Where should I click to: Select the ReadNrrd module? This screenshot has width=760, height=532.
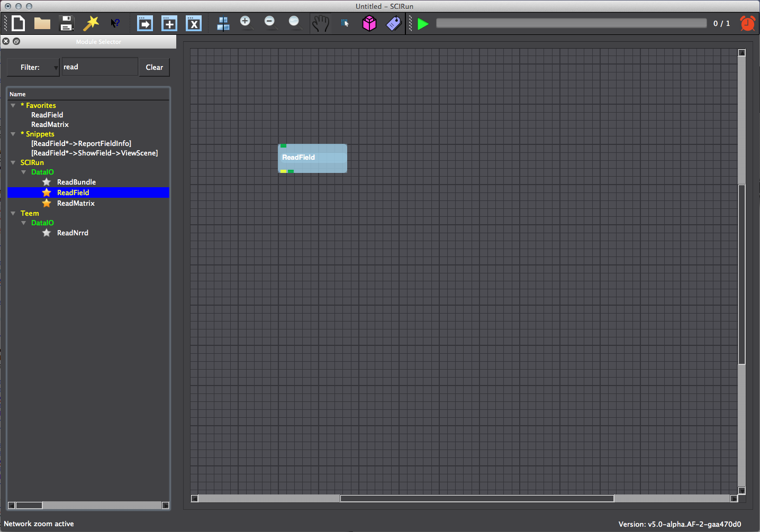73,233
